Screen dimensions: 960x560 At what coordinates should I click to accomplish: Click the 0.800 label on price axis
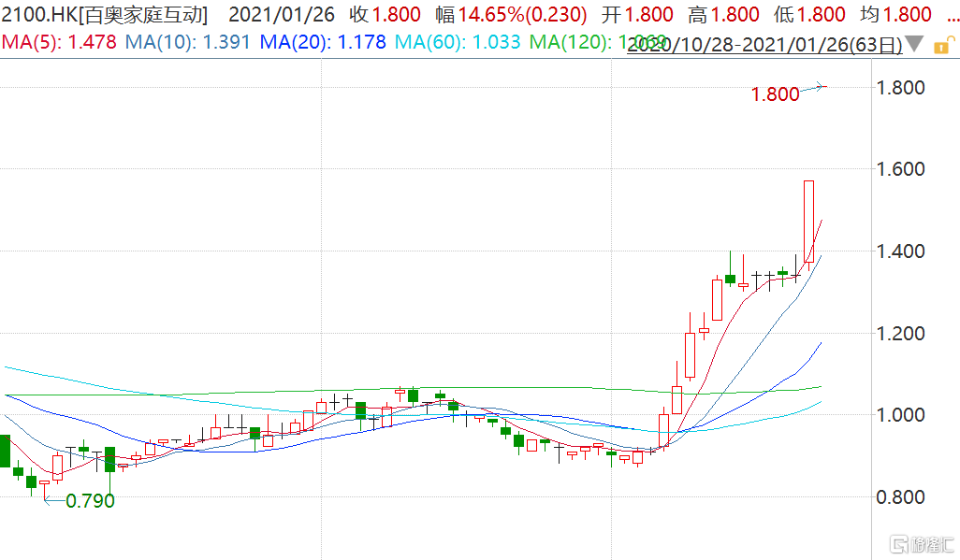click(x=900, y=496)
